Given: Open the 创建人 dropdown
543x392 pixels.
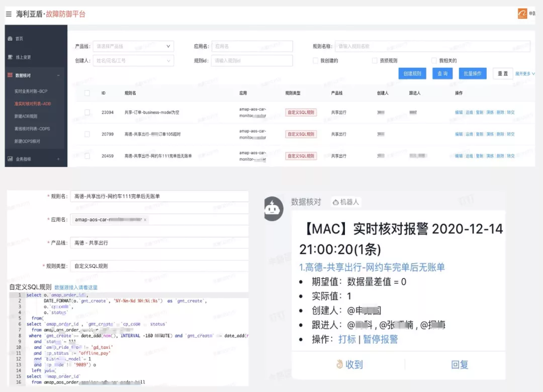Looking at the screenshot, I should click(x=133, y=61).
